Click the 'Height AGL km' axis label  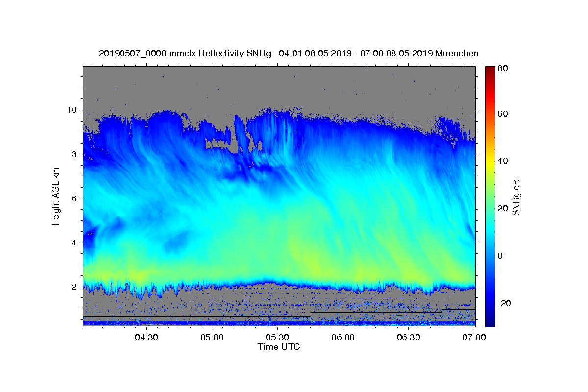[x=56, y=196]
